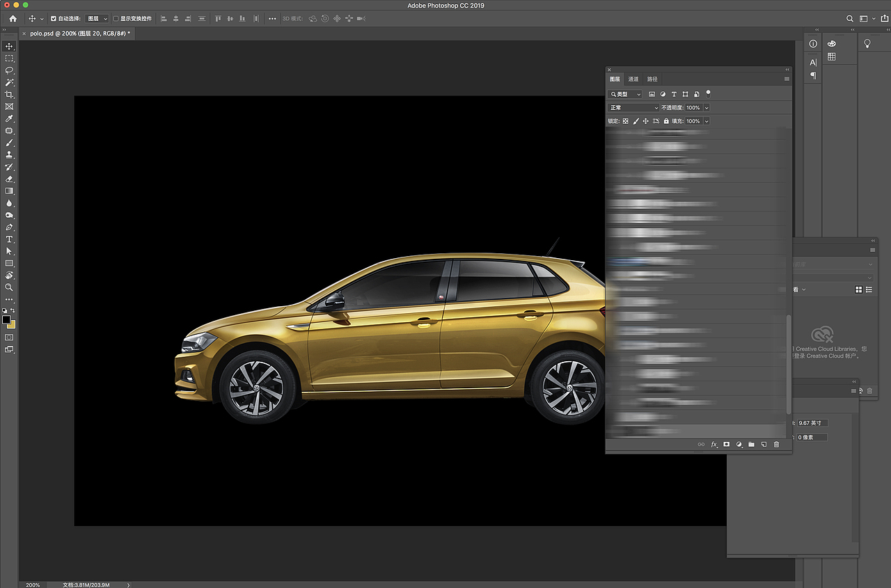Viewport: 891px width, 588px height.
Task: Select the Brush tool
Action: [9, 143]
